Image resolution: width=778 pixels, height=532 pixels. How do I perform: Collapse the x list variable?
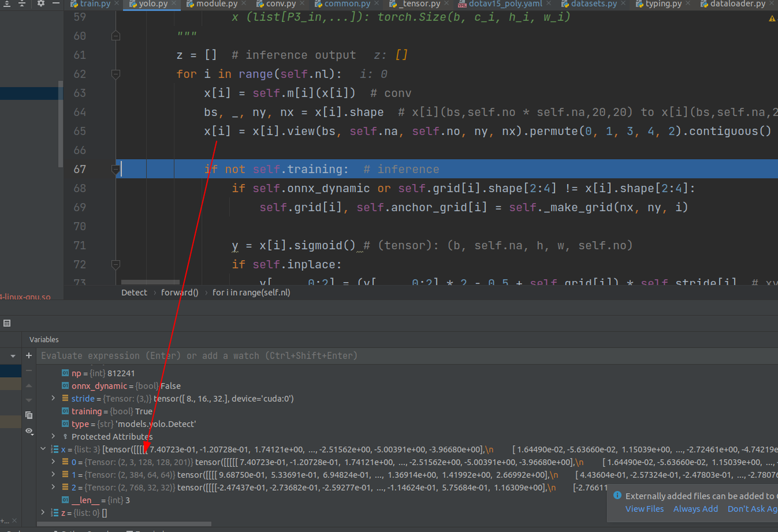click(43, 449)
